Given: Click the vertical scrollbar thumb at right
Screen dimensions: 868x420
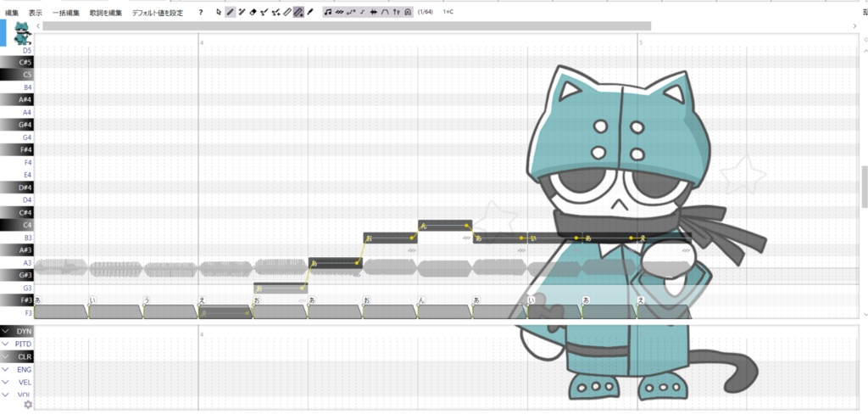Looking at the screenshot, I should pyautogui.click(x=865, y=187).
